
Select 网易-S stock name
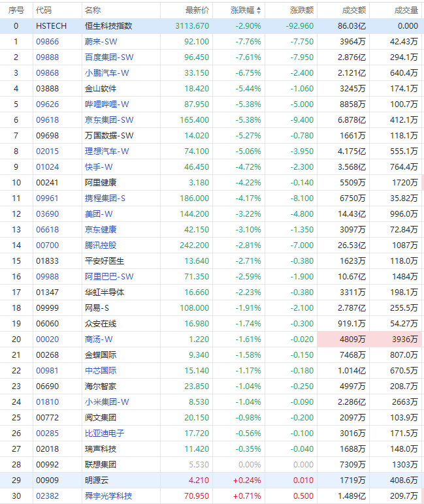tap(97, 308)
